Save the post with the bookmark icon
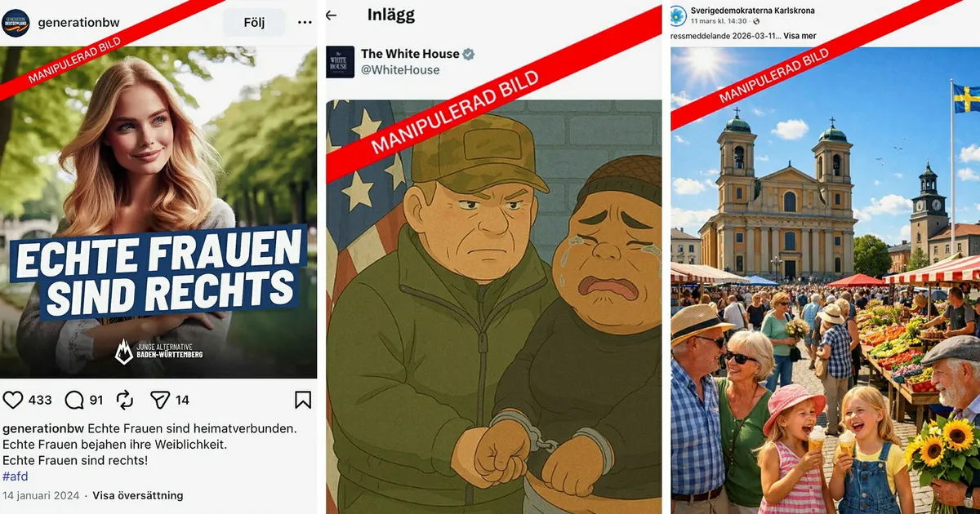 tap(303, 400)
